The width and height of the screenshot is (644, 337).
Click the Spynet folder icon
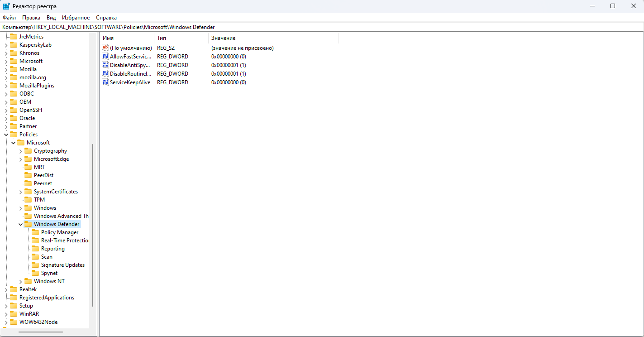35,273
